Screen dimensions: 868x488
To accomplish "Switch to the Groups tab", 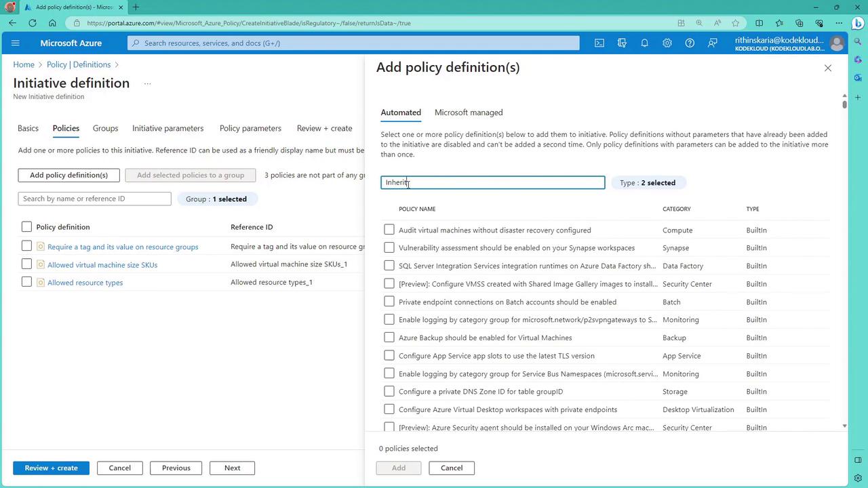I will (x=105, y=128).
